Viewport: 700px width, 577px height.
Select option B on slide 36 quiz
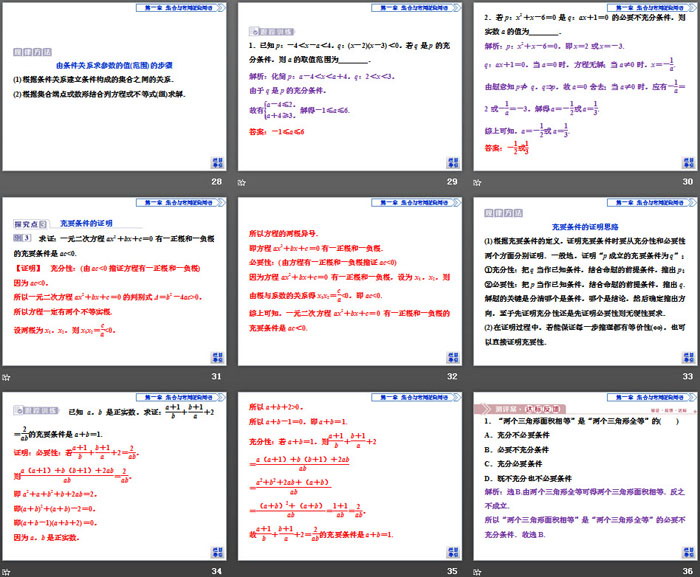[x=520, y=450]
